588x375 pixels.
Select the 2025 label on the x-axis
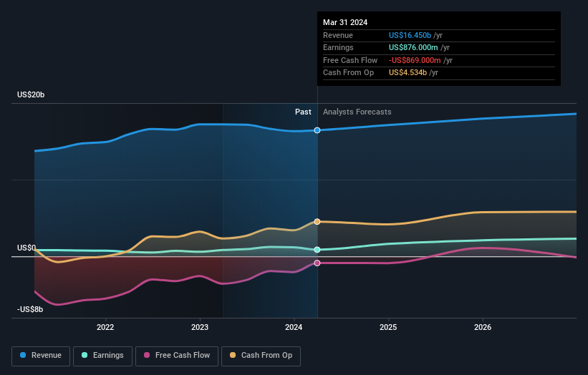tap(388, 327)
